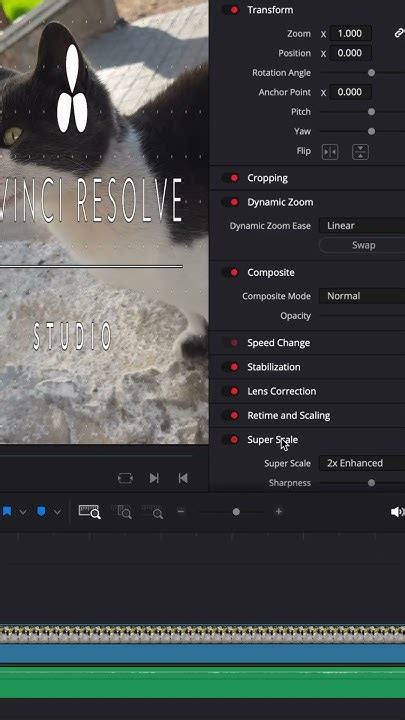Toggle the Composite enable switch
Screen dimensions: 405x720
(x=231, y=272)
